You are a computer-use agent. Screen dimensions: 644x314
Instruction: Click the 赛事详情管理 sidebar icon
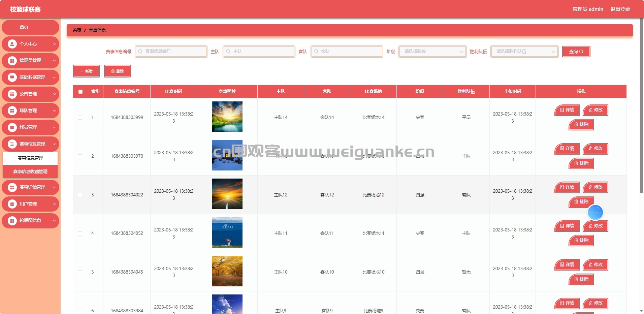(x=12, y=187)
